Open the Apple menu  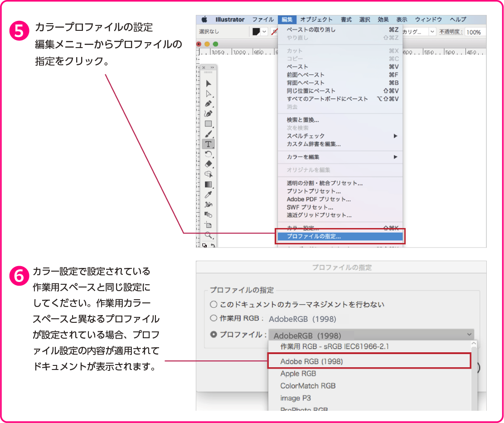[204, 19]
